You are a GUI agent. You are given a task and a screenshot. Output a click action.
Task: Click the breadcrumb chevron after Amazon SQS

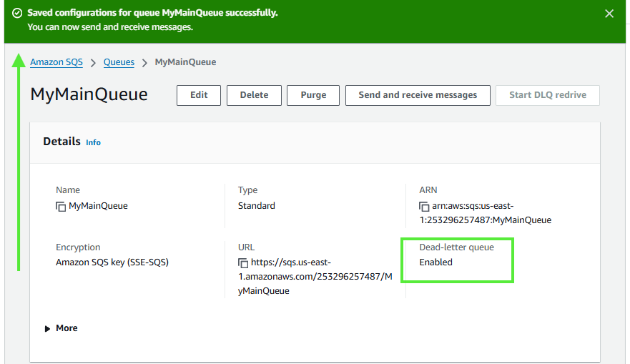pyautogui.click(x=93, y=63)
